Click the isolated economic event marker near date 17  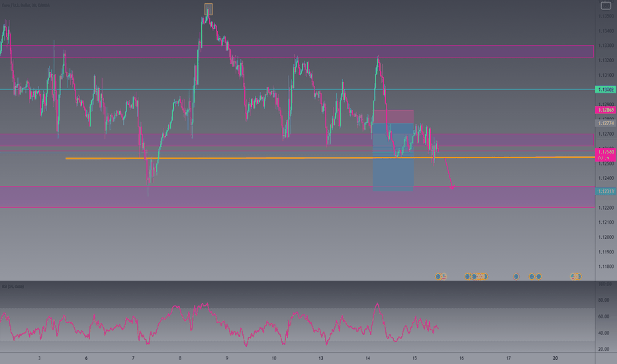click(x=516, y=277)
